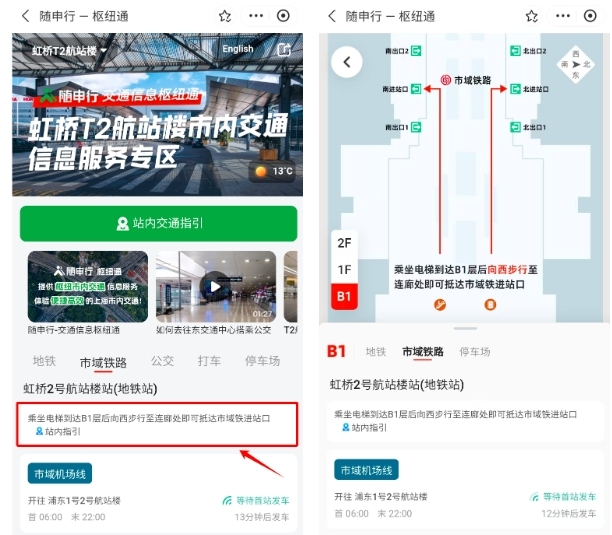
Task: Open the more options menu on the left screen
Action: (256, 16)
